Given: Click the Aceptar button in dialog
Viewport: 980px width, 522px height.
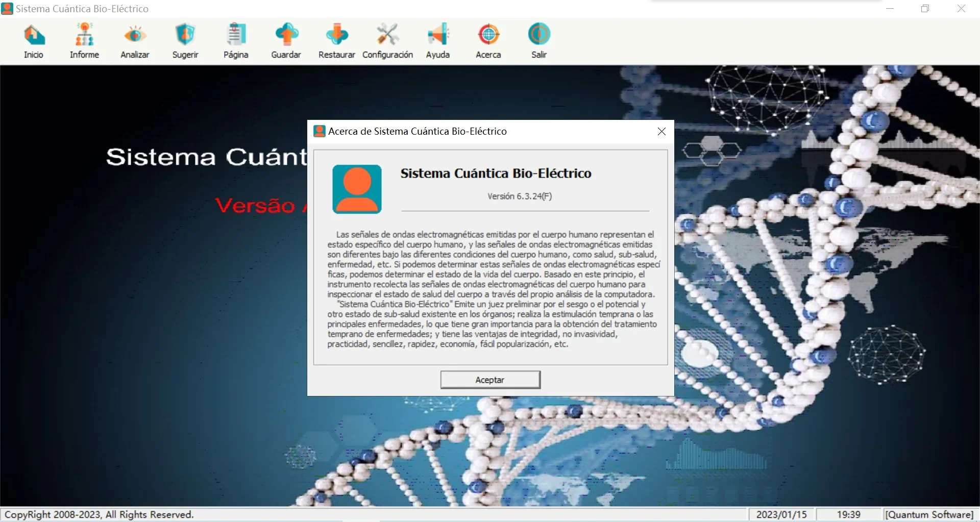Looking at the screenshot, I should click(x=490, y=380).
